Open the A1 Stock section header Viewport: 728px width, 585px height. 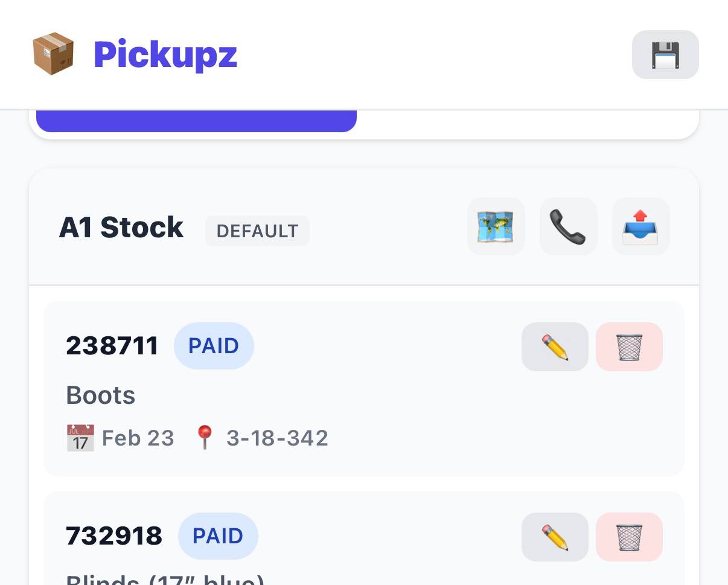click(121, 227)
